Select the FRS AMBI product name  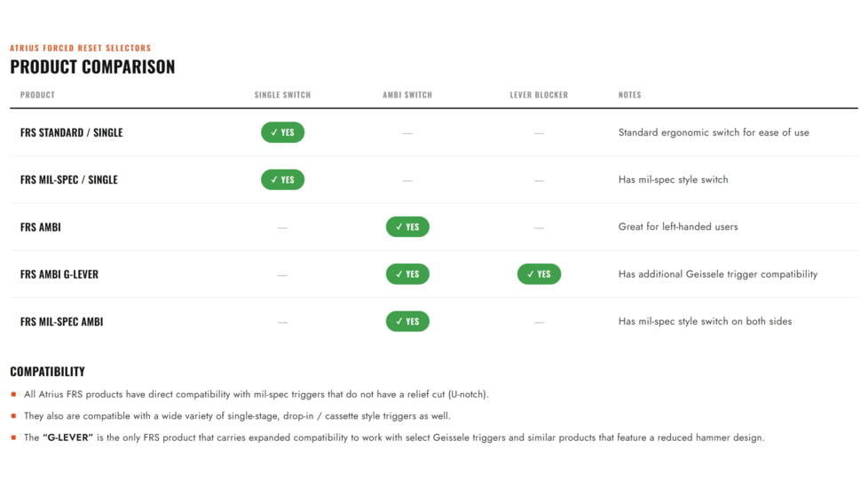pyautogui.click(x=41, y=227)
